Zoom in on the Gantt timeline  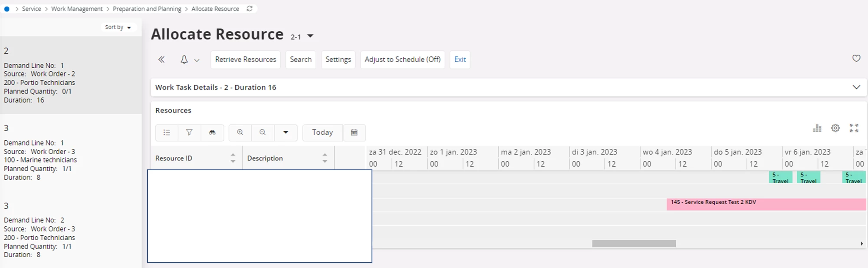(240, 132)
